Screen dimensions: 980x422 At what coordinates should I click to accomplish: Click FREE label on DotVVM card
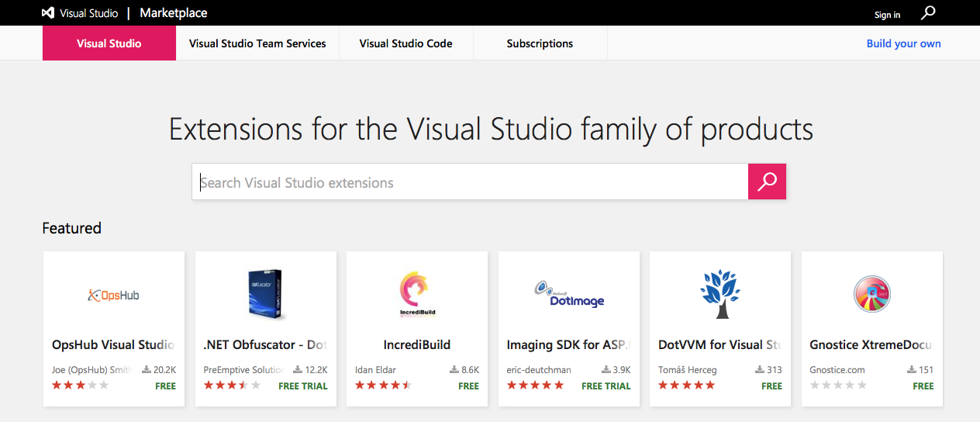[772, 386]
